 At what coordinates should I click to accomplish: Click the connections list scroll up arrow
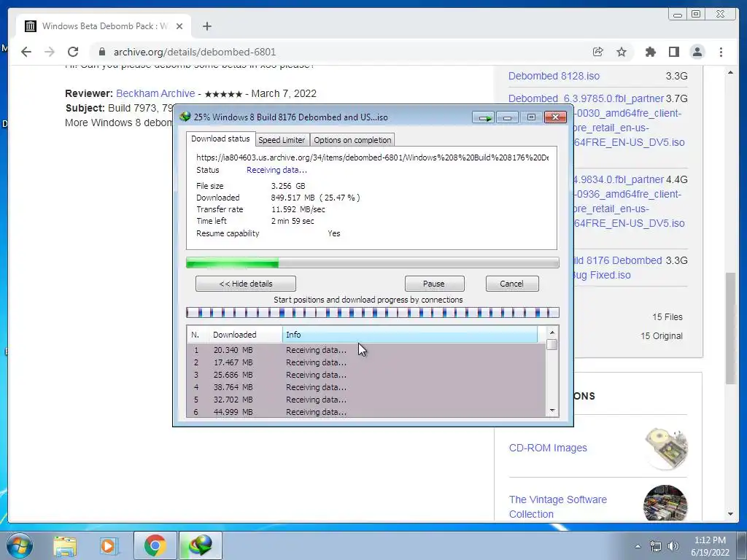[x=552, y=332]
